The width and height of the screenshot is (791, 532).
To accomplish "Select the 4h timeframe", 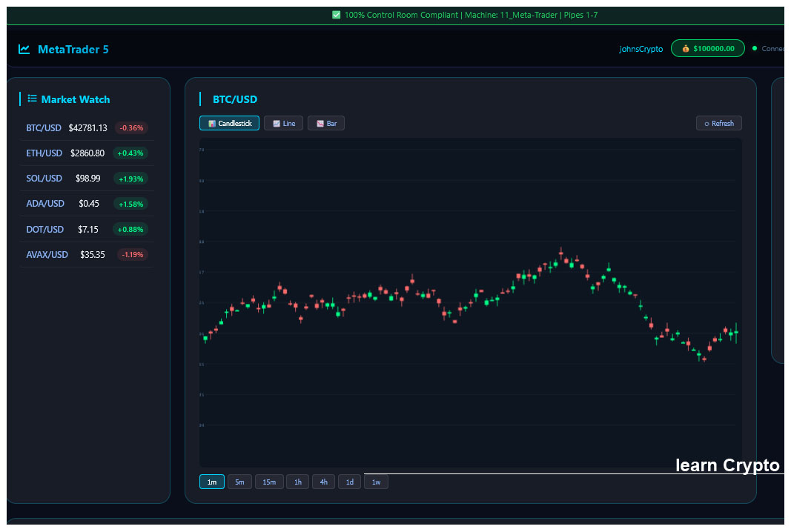I will [x=323, y=482].
